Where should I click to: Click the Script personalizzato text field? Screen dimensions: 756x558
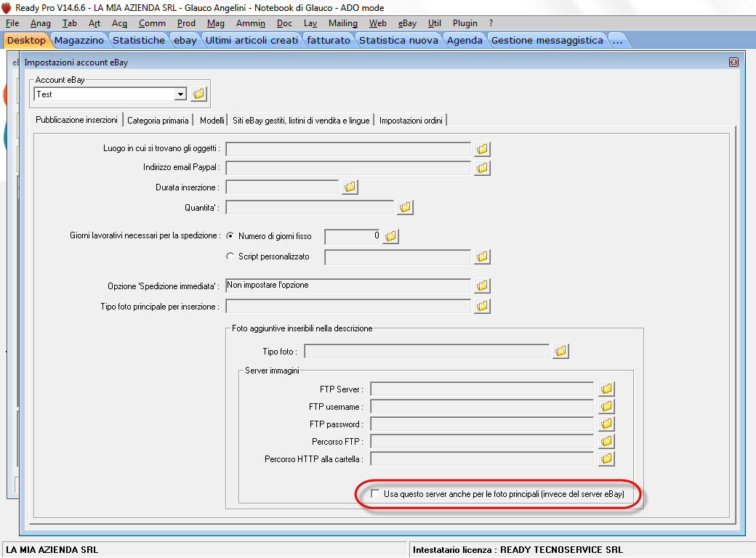tap(398, 256)
